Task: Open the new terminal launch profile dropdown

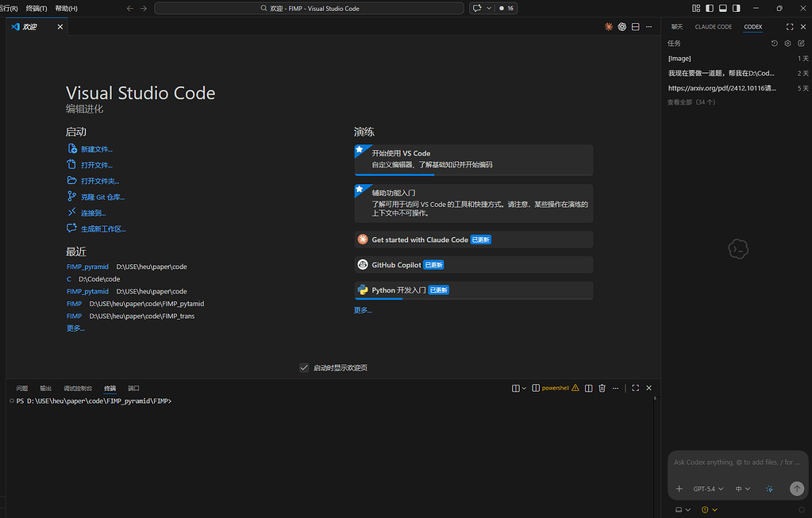Action: click(x=524, y=388)
